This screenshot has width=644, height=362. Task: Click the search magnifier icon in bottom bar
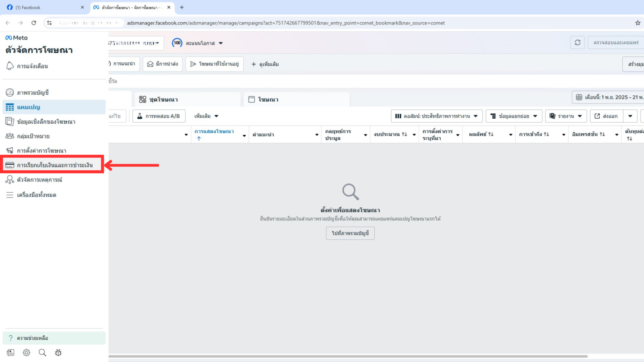pyautogui.click(x=42, y=353)
